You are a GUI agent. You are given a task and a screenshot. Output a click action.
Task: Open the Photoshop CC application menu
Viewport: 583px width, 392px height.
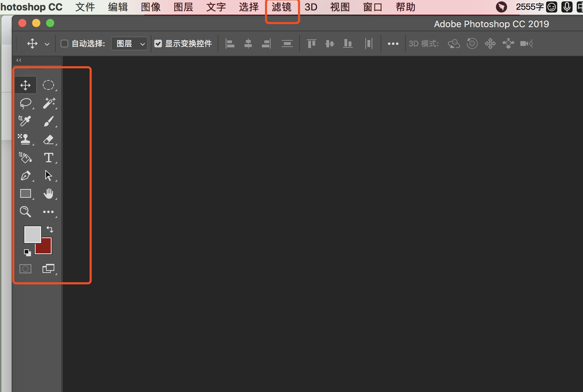[x=31, y=7]
